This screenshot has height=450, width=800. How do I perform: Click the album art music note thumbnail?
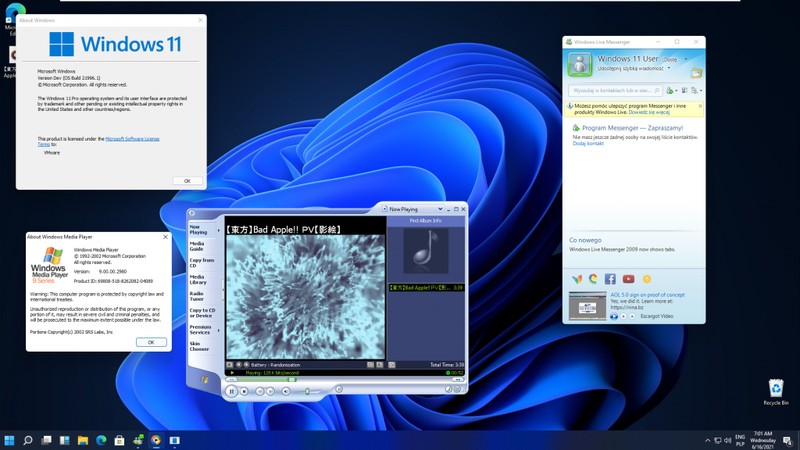(x=426, y=251)
